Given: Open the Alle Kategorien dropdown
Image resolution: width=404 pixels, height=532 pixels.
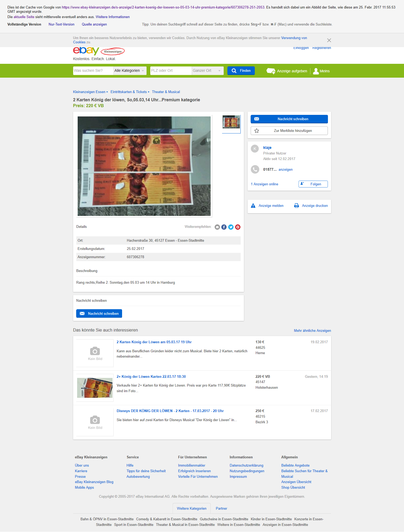Looking at the screenshot, I should 130,71.
